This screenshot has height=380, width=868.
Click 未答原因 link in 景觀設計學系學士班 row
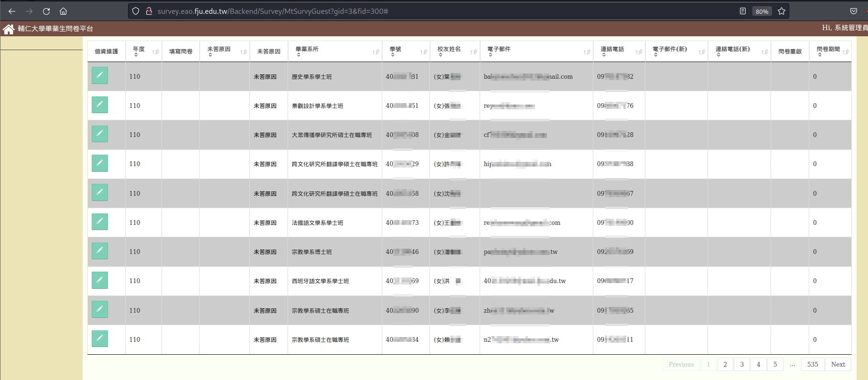[265, 106]
